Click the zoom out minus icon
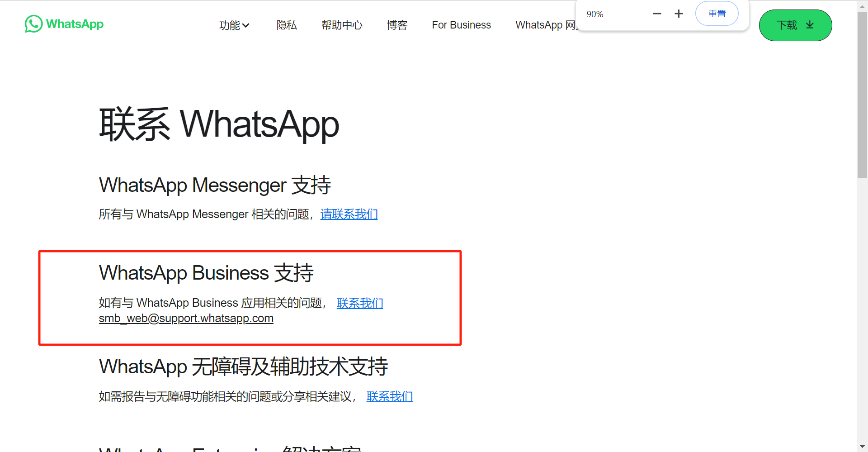This screenshot has height=452, width=868. pos(657,14)
